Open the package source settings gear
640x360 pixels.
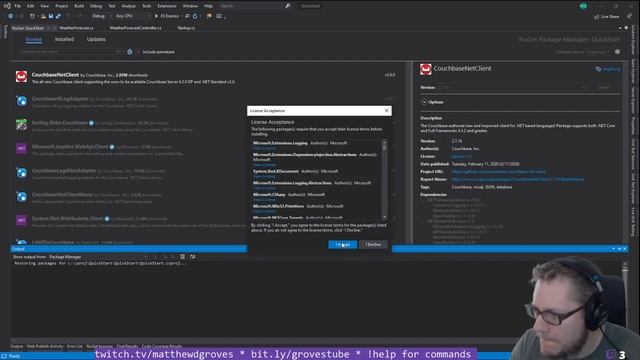tap(618, 52)
